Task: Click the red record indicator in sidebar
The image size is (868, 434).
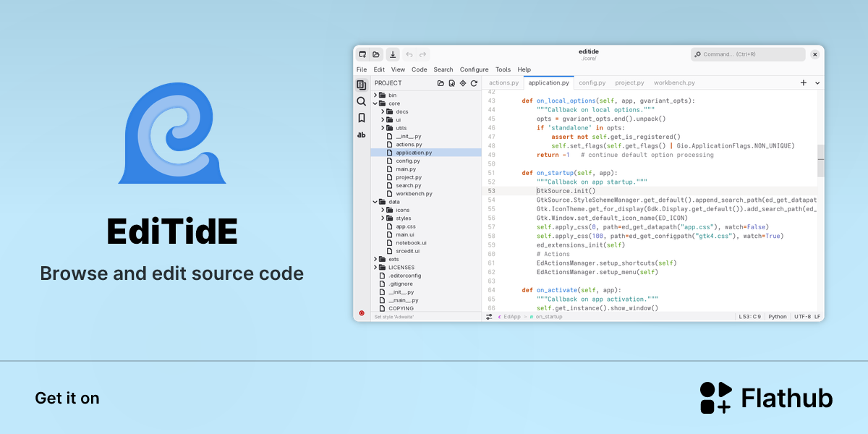Action: tap(362, 312)
